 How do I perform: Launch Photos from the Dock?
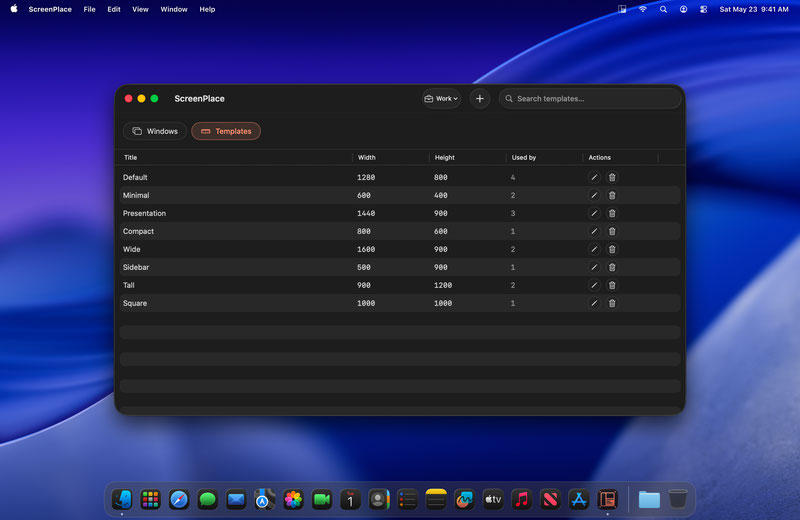[x=293, y=499]
